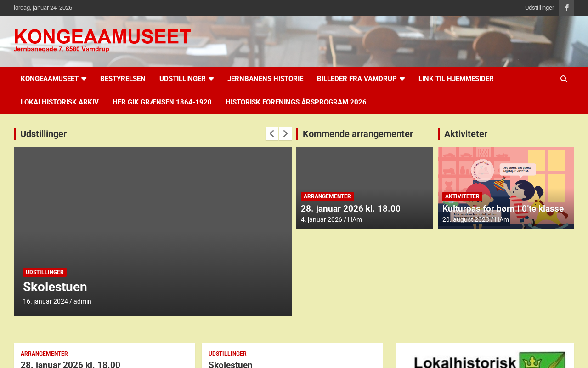Image resolution: width=588 pixels, height=368 pixels.
Task: Open lower Skolestuen post title
Action: [231, 364]
